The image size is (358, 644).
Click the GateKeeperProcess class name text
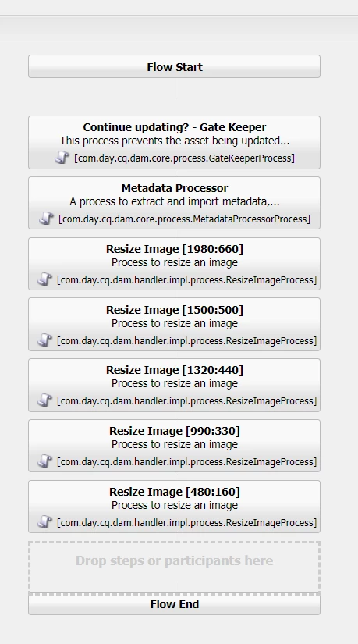coord(184,158)
